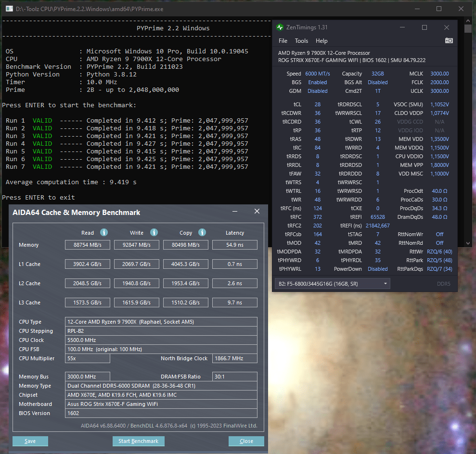Click the PYPrime console window icon
Viewport: 476px width, 454px height.
tap(10, 9)
